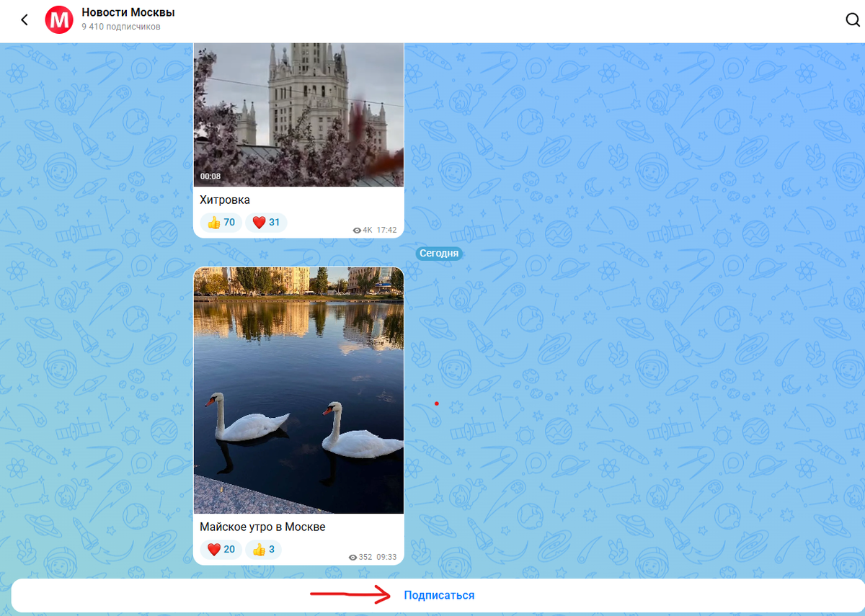The width and height of the screenshot is (865, 616).
Task: Open the channel avatar with red M
Action: [59, 20]
